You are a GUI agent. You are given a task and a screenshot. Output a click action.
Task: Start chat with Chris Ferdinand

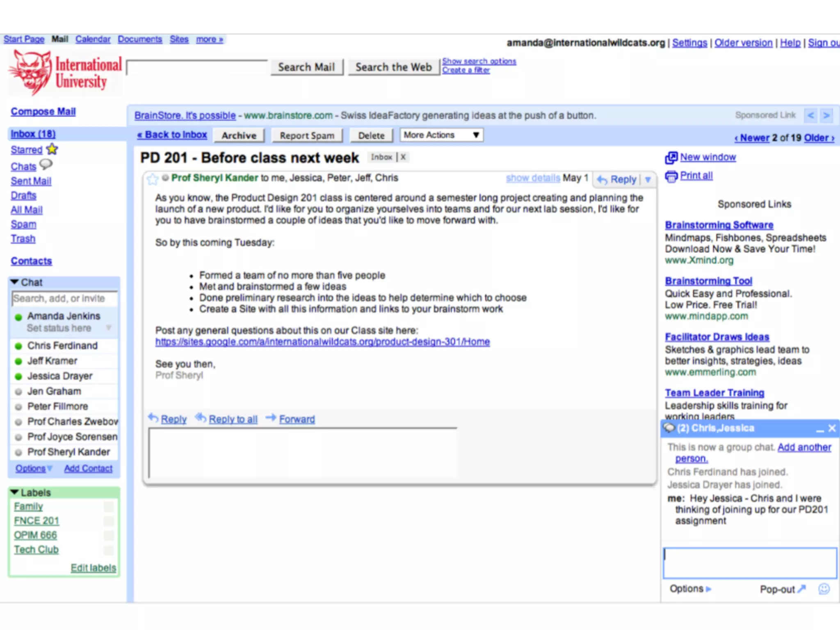coord(62,346)
